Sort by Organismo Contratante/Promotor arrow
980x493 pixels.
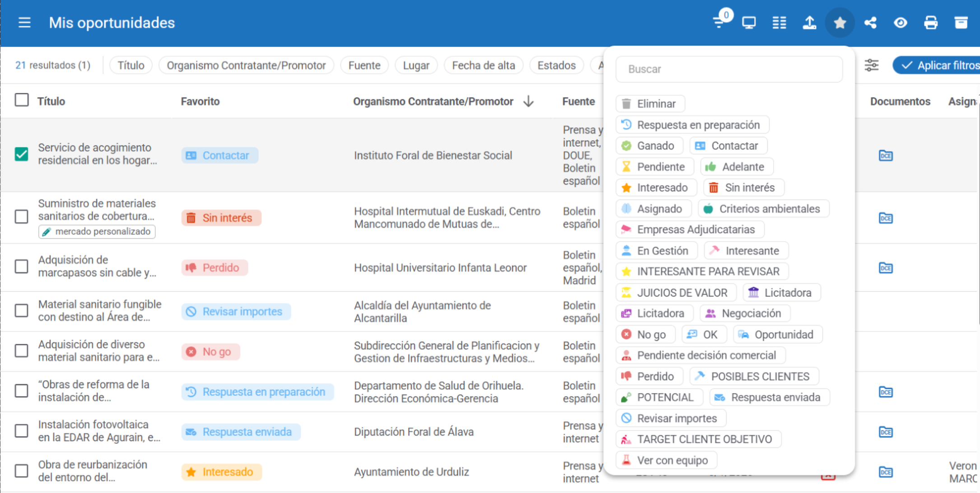(x=528, y=102)
